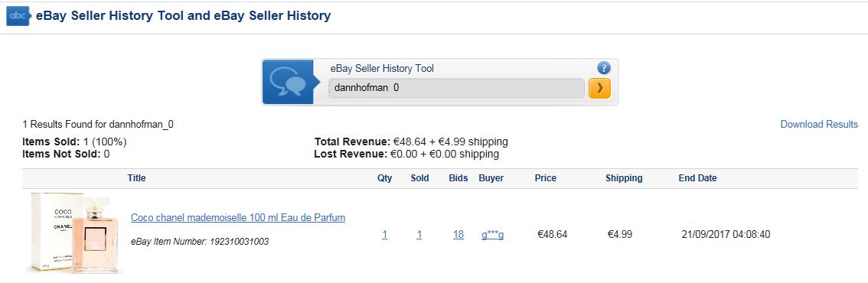868x283 pixels.
Task: Open buyer g***g profile link
Action: click(493, 235)
